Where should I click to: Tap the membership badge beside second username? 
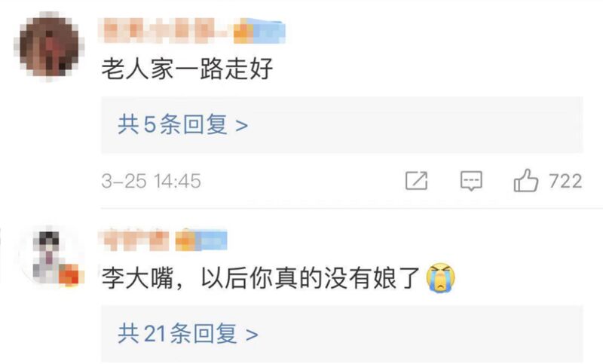[201, 240]
